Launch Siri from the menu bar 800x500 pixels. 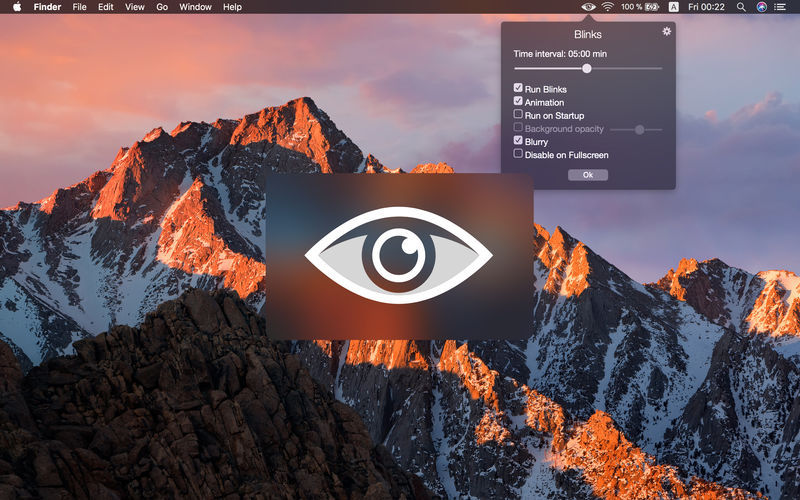point(762,7)
